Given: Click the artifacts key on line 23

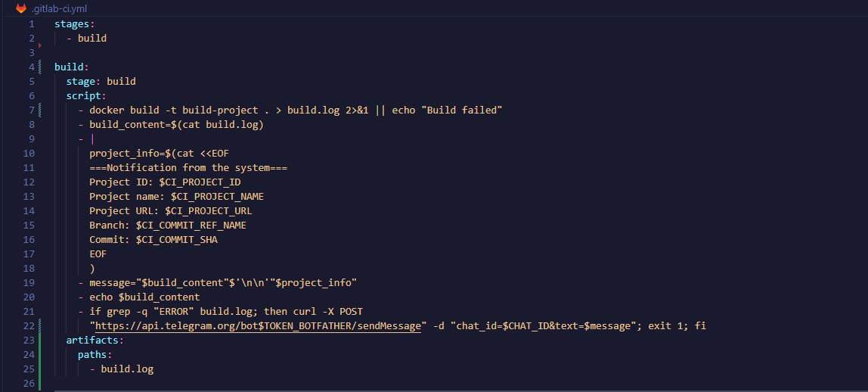Looking at the screenshot, I should tap(92, 341).
